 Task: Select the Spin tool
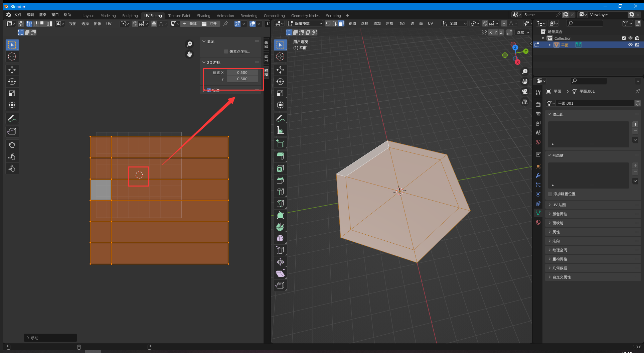point(280,227)
